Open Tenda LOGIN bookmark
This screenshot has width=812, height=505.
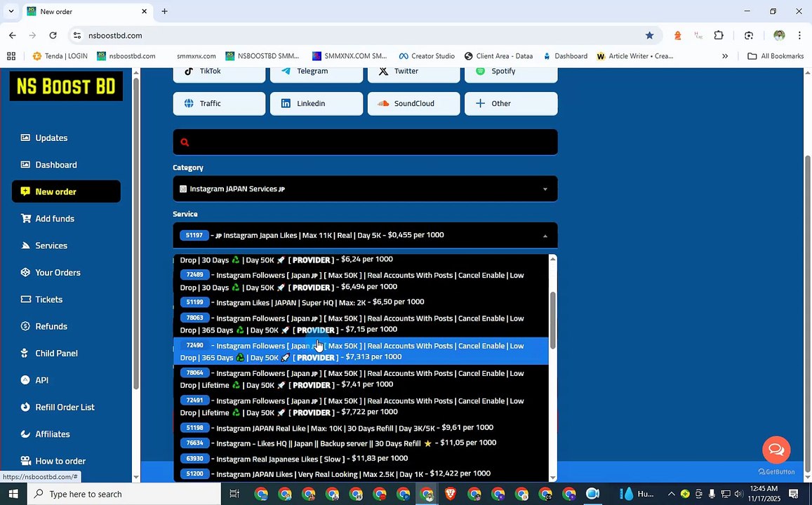point(60,56)
